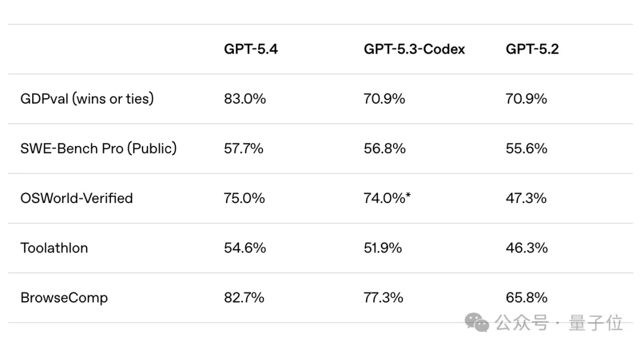Click the 74.0%* asterisk score cell
Viewport: 644px width, 349px height.
(x=387, y=198)
